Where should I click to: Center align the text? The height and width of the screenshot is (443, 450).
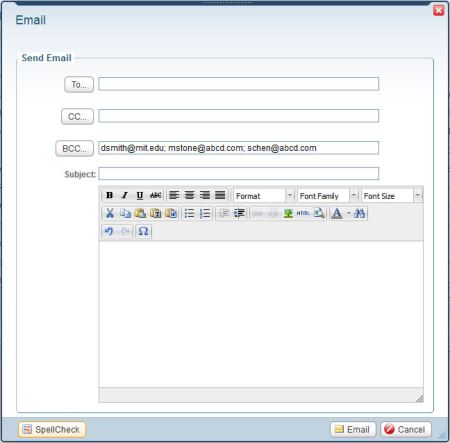189,195
